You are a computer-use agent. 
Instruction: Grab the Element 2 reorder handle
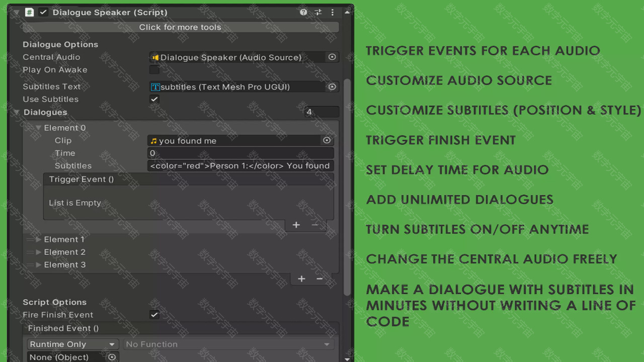click(x=30, y=252)
